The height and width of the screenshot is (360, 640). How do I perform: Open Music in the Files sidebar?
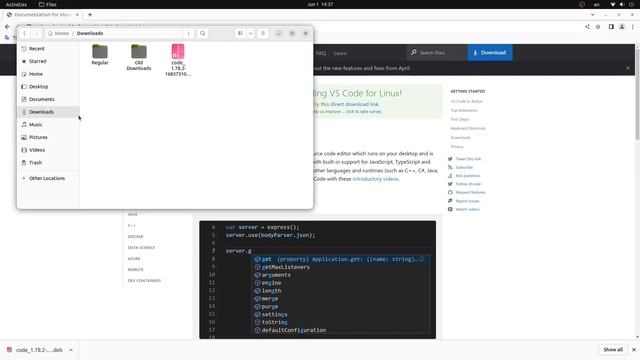coord(48,124)
